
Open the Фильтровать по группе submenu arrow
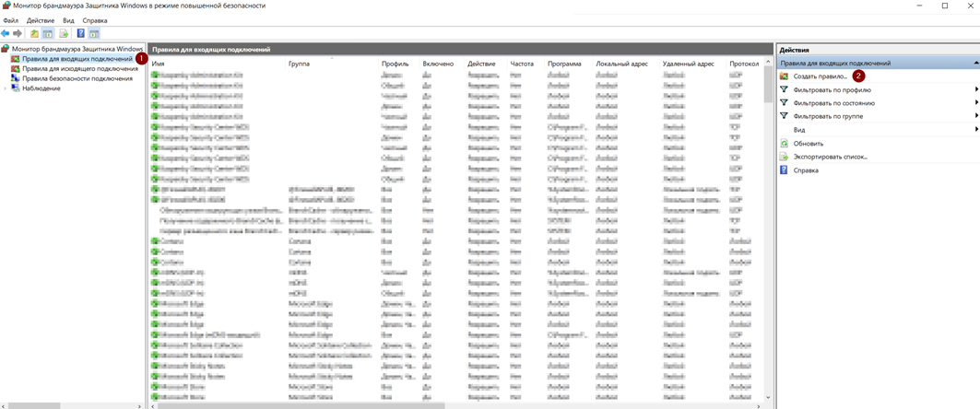(x=976, y=116)
